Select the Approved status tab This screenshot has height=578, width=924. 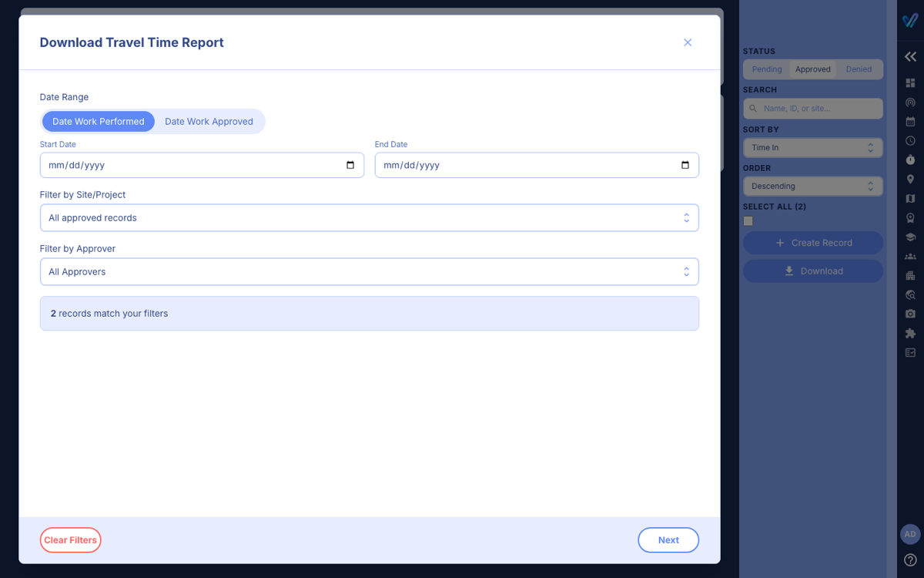[x=813, y=69]
